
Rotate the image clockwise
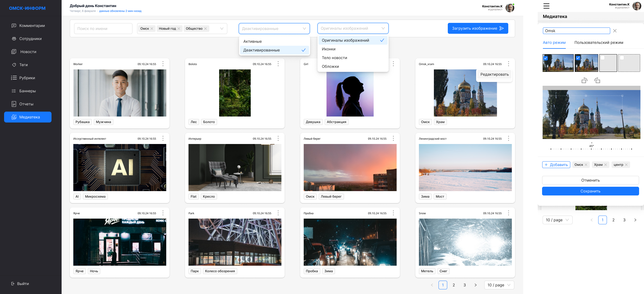pos(597,81)
